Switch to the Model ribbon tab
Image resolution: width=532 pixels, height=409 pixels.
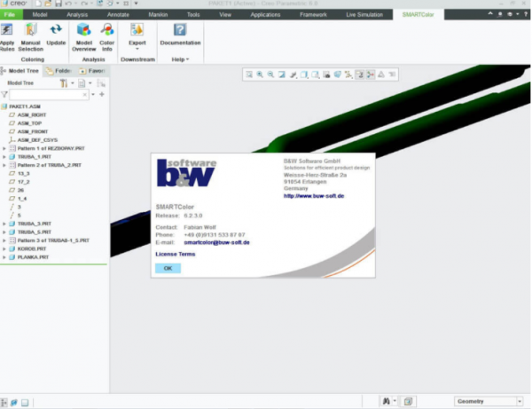click(40, 14)
